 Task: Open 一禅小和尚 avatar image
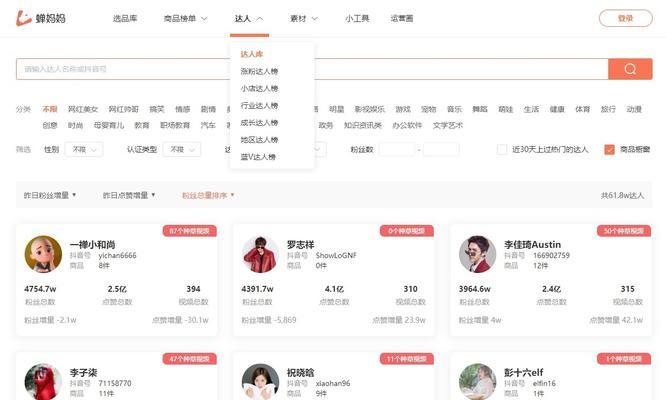[x=43, y=254]
